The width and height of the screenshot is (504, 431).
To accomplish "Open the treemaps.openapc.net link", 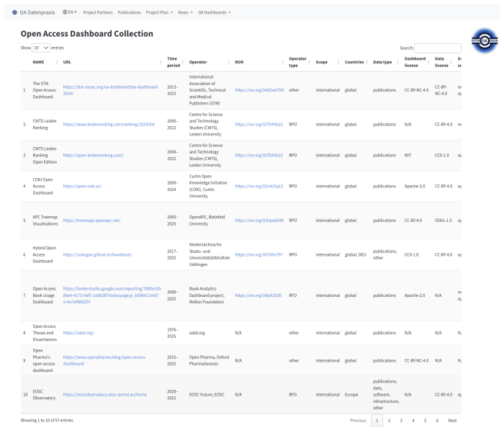I will (91, 221).
